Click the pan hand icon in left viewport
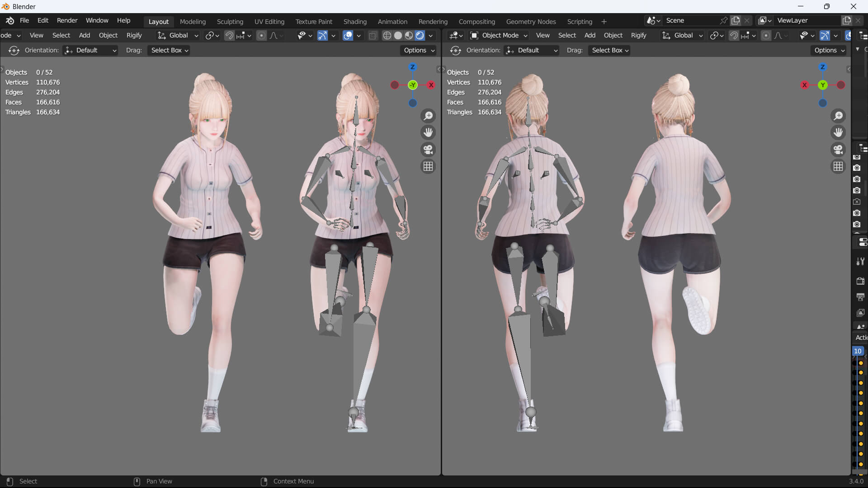868x488 pixels. coord(428,132)
